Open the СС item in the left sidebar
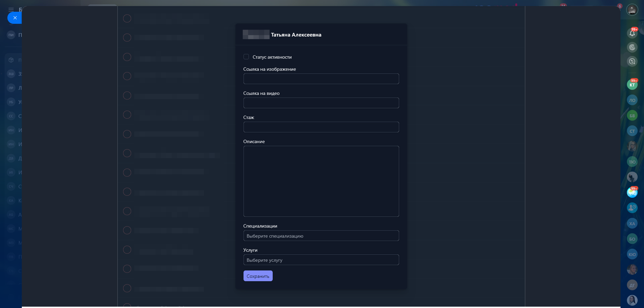This screenshot has width=644, height=308. [x=11, y=116]
